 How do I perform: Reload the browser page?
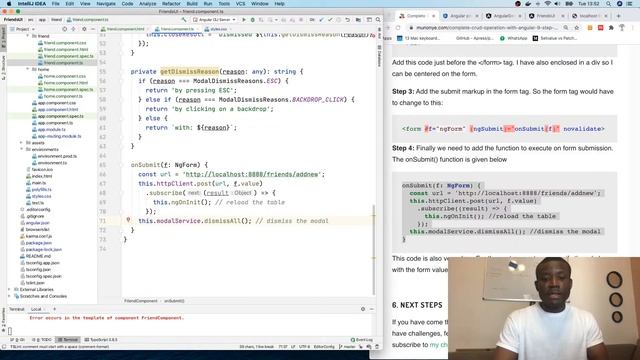[398, 28]
